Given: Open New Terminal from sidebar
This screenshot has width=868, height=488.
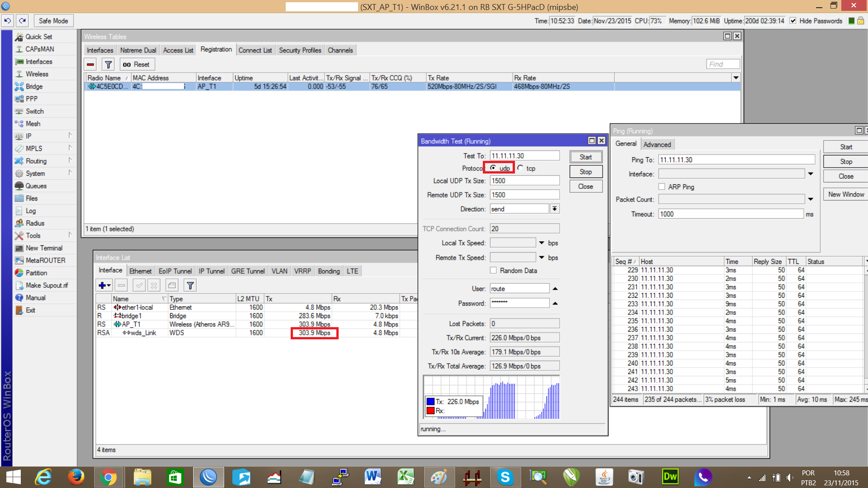Looking at the screenshot, I should [x=44, y=248].
